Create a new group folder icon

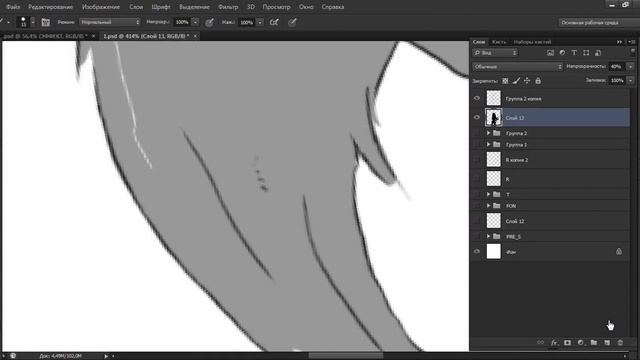click(594, 342)
